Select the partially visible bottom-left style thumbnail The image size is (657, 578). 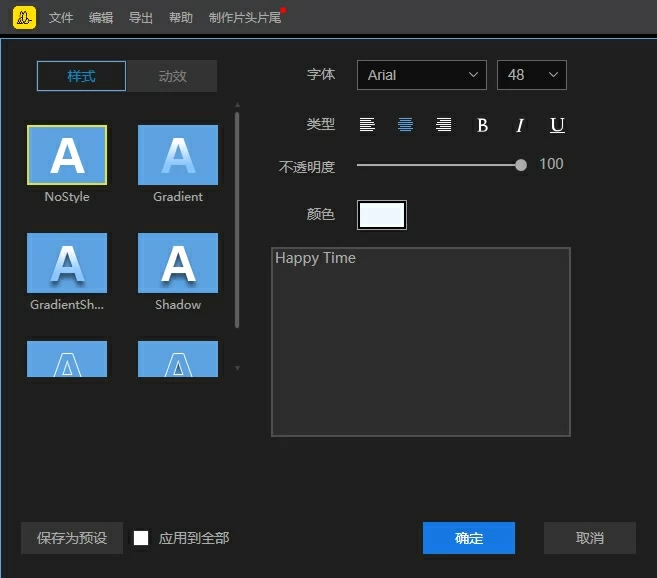67,359
